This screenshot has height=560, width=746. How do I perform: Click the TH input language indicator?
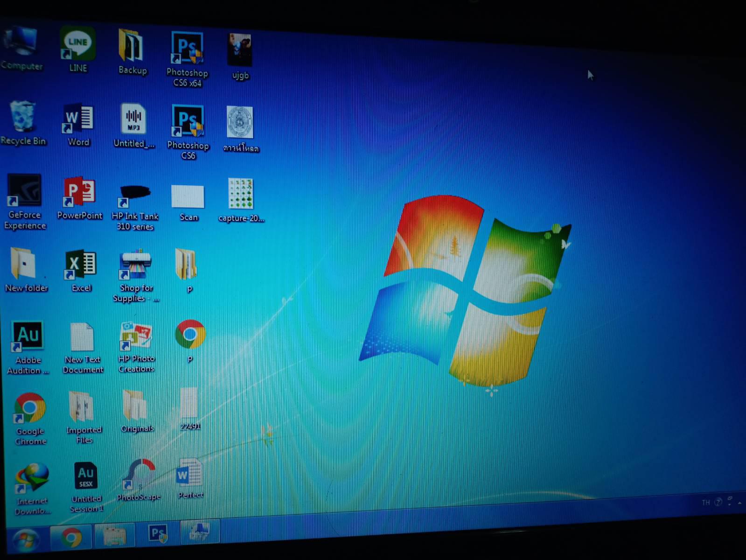705,503
